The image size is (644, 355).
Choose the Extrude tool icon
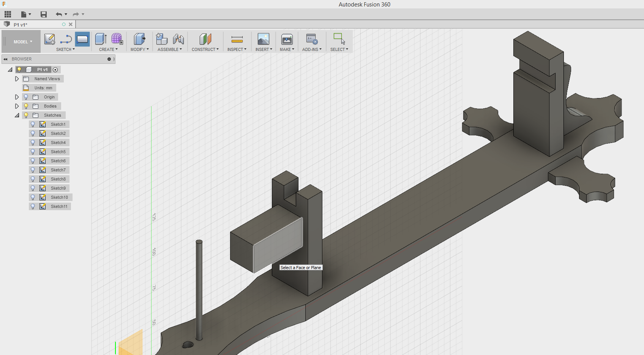pyautogui.click(x=101, y=39)
